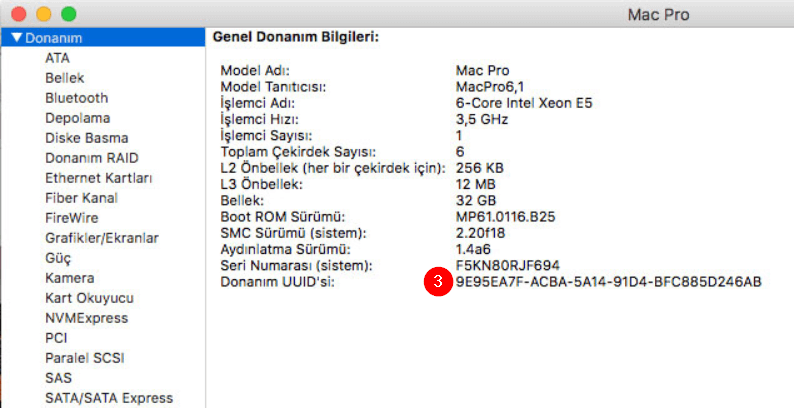Click the Donanım UUID'si label
The image size is (794, 408).
coord(277,282)
